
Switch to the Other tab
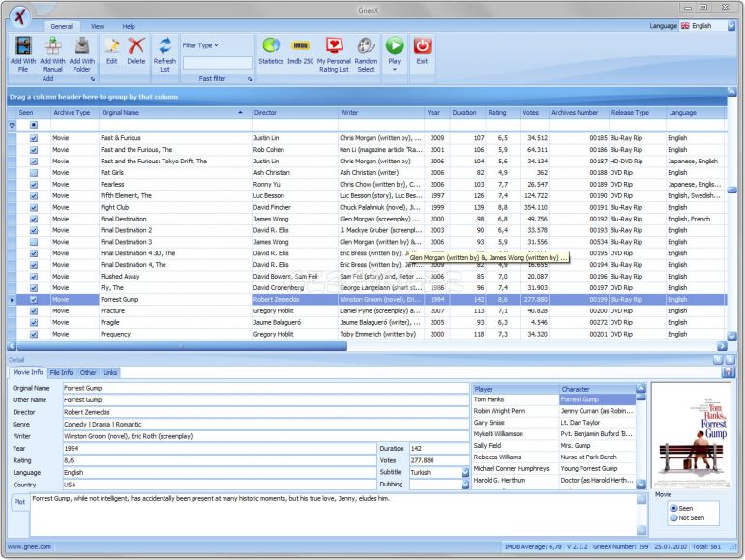pyautogui.click(x=88, y=373)
